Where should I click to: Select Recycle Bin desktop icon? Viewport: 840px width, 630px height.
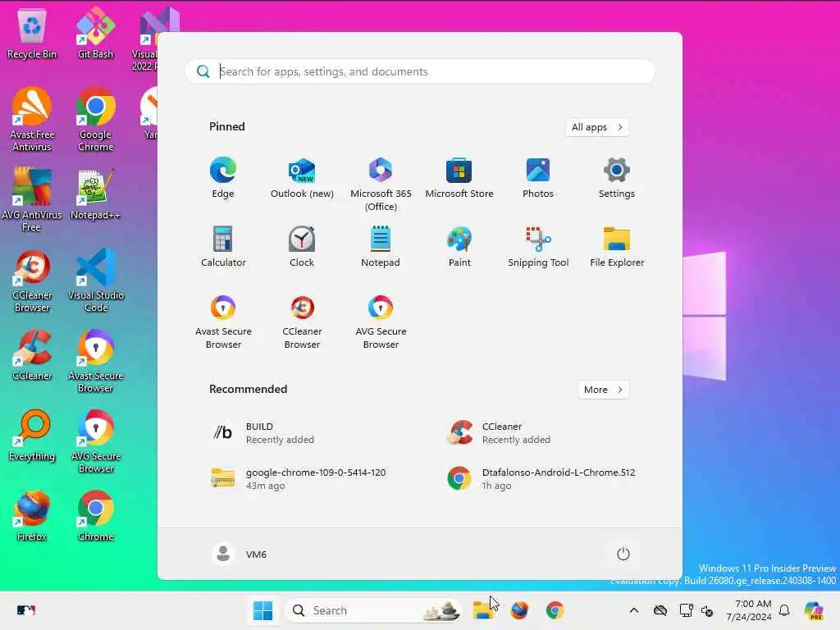32,34
